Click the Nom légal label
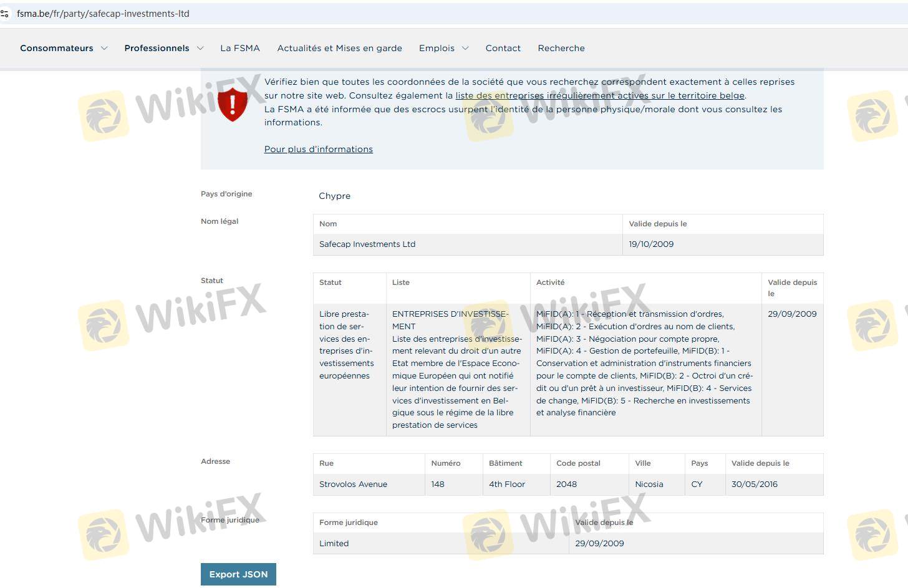Screen dimensions: 908x588 click(220, 221)
